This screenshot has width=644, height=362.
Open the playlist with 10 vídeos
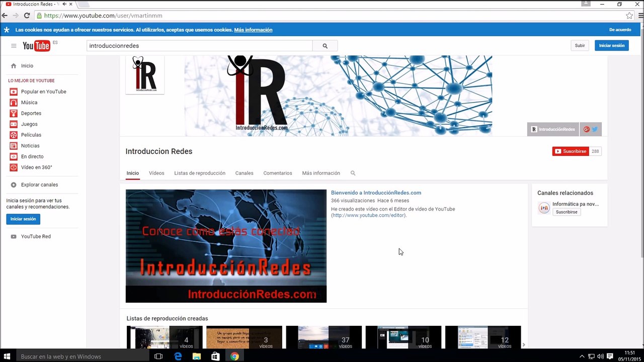[404, 337]
